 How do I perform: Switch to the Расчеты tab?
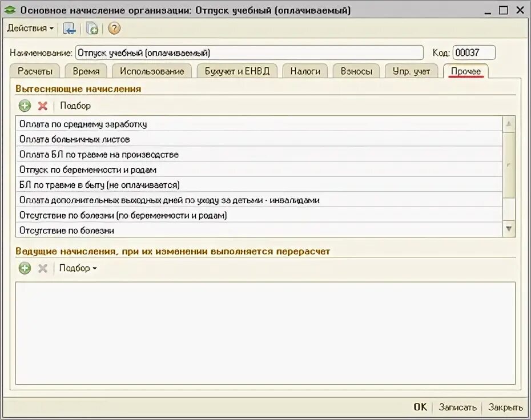pos(35,71)
